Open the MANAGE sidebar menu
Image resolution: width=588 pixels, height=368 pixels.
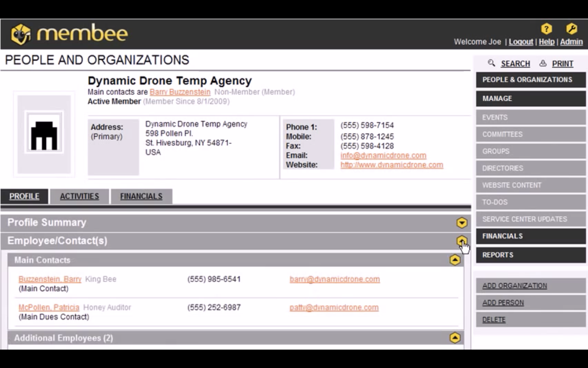pyautogui.click(x=531, y=98)
